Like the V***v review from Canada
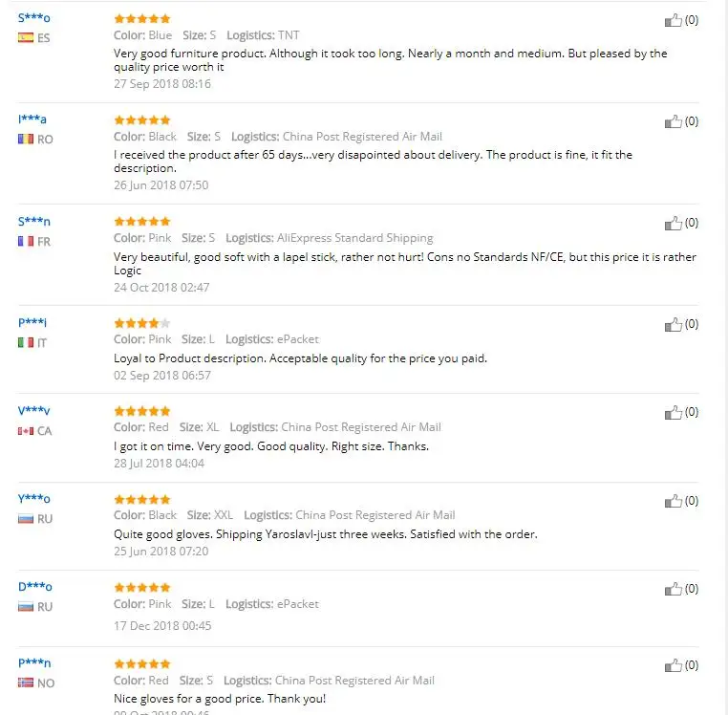Image resolution: width=728 pixels, height=715 pixels. (x=674, y=413)
